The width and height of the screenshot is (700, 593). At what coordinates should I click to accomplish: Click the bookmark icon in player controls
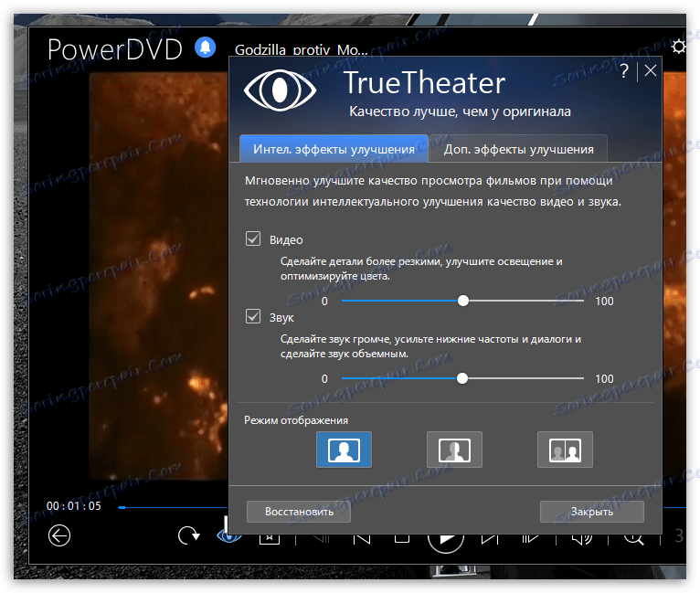tap(270, 539)
